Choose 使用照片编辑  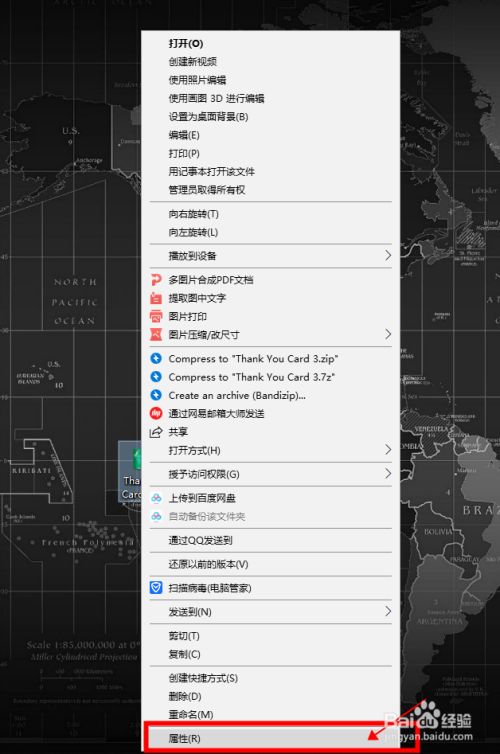(271, 80)
